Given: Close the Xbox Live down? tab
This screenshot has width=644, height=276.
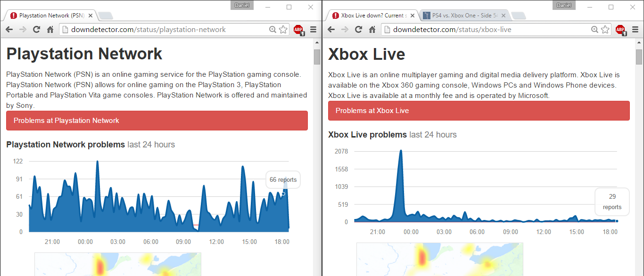Looking at the screenshot, I should [x=412, y=16].
